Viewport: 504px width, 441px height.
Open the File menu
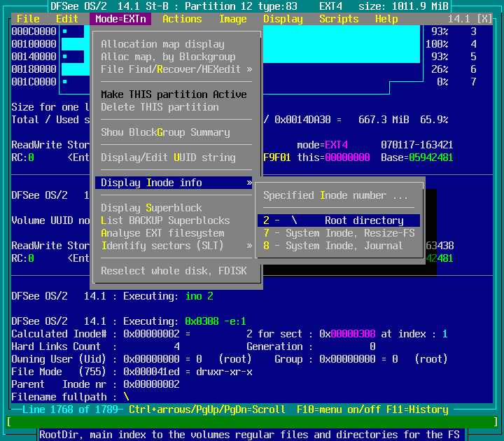28,19
